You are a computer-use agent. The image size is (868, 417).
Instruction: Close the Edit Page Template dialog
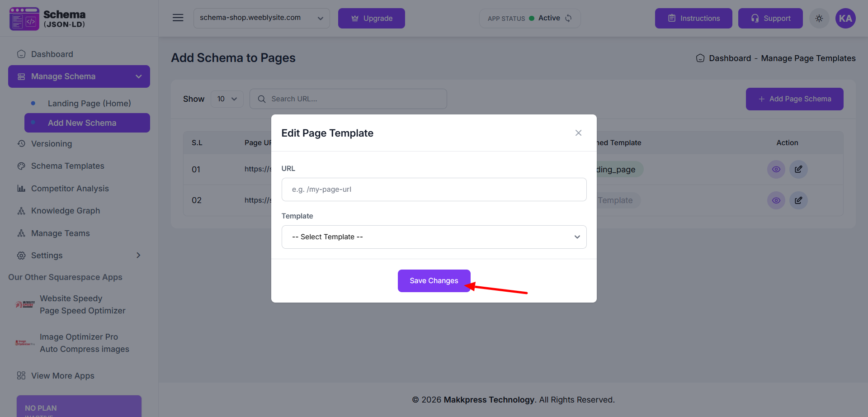tap(578, 133)
